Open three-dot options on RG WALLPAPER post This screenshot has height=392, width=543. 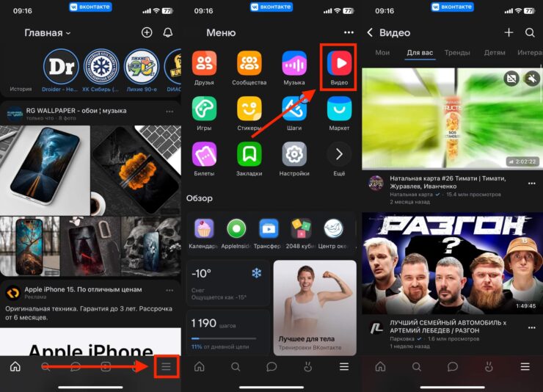pyautogui.click(x=170, y=112)
